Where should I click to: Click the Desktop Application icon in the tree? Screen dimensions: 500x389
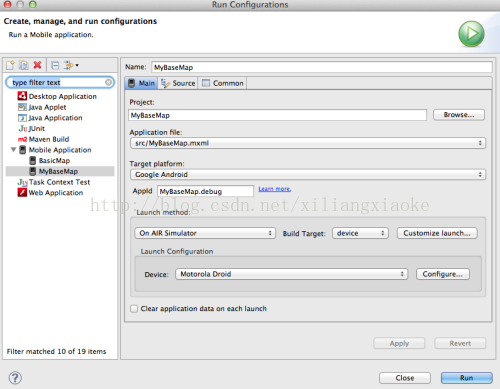pyautogui.click(x=22, y=96)
